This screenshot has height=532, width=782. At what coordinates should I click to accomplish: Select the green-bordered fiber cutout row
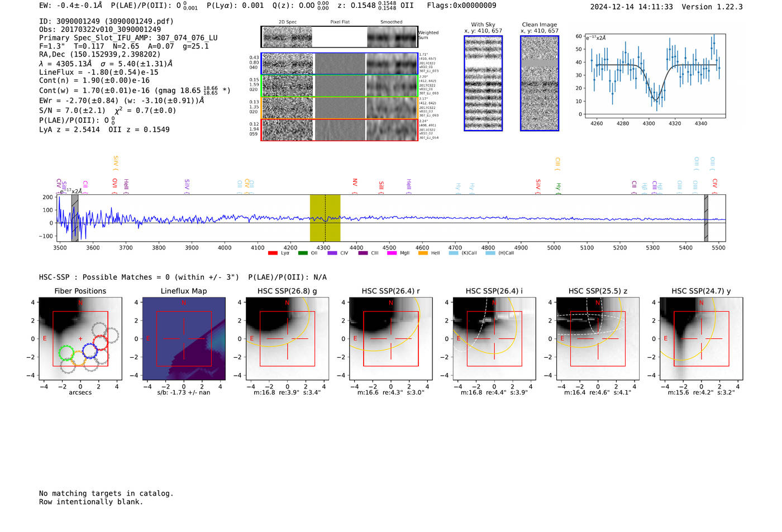pos(340,86)
